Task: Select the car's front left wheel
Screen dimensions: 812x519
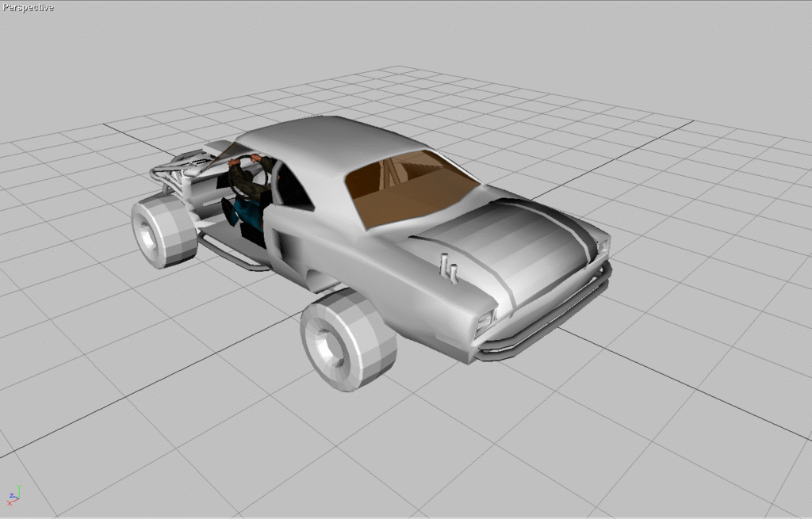Action: pos(163,231)
